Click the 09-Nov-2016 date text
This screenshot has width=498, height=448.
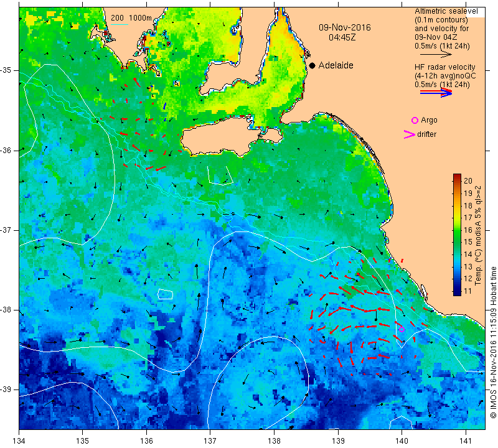pos(345,27)
